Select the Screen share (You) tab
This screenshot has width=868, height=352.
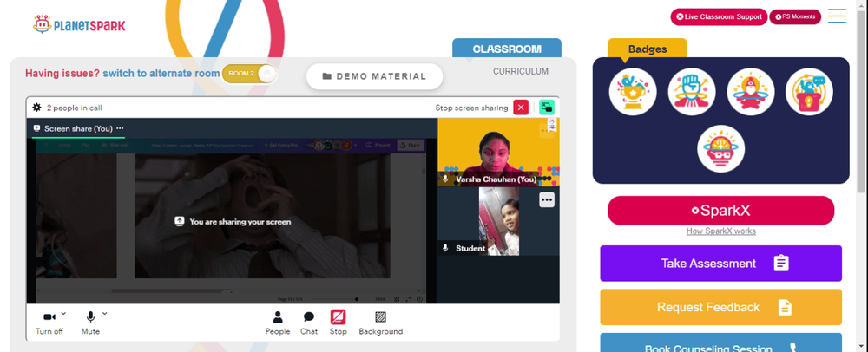tap(79, 129)
